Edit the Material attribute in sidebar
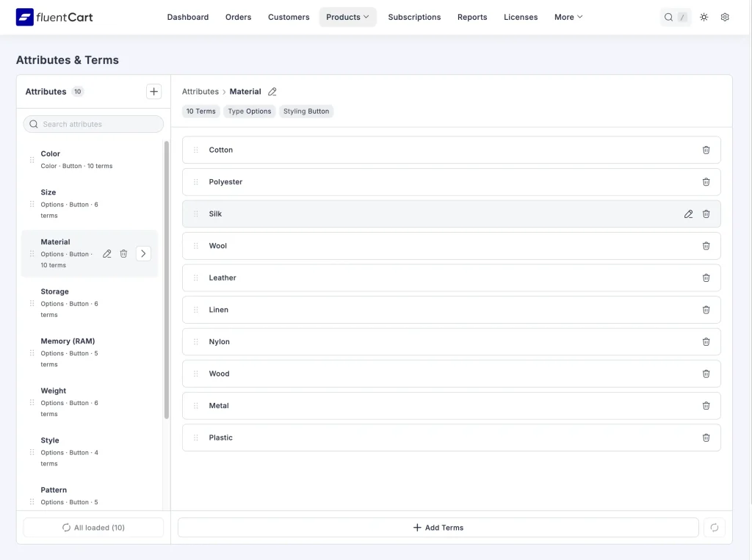This screenshot has height=560, width=752. click(x=107, y=254)
